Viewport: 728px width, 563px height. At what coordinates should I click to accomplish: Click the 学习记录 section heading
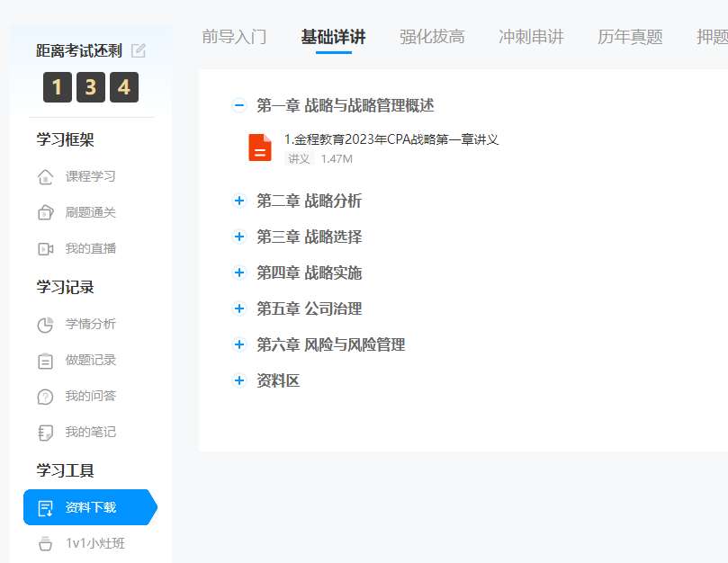pos(65,287)
